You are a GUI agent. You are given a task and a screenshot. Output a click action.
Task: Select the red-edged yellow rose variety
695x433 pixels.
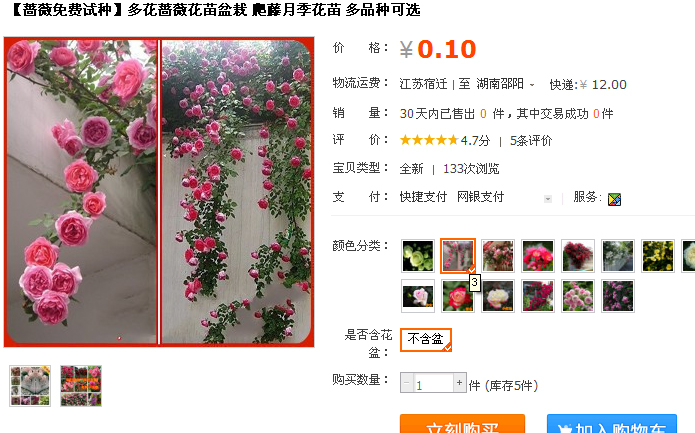457,296
